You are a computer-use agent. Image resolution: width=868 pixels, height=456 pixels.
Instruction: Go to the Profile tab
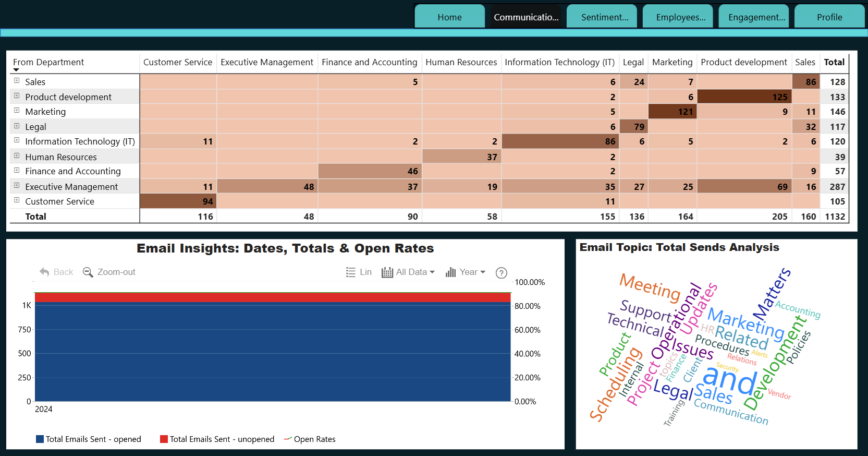tap(829, 17)
